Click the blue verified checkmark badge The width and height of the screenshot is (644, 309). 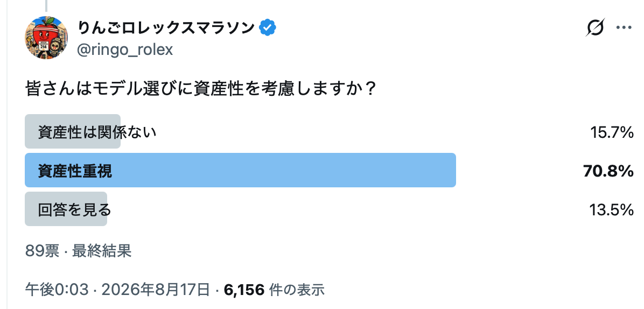[x=268, y=27]
